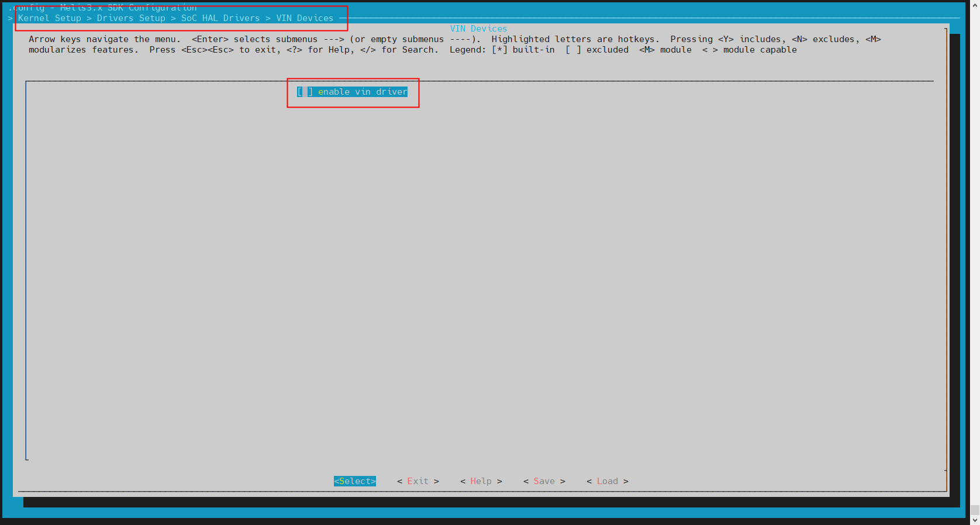Click the '[*] built-in' legend entry

pos(523,50)
